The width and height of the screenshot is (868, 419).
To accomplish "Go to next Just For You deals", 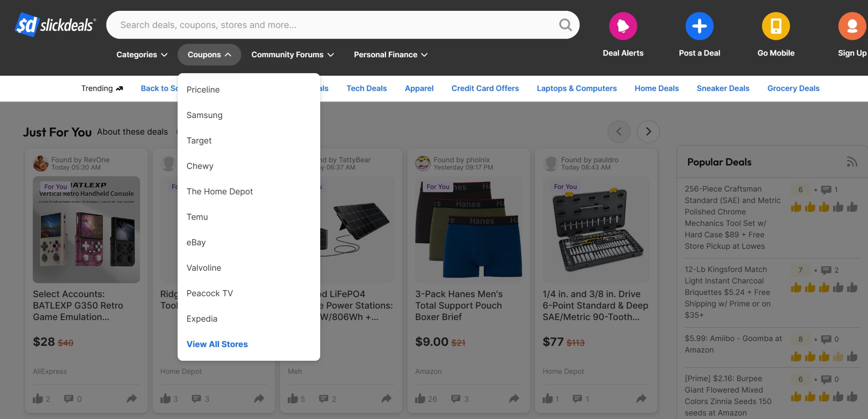I will pos(648,132).
